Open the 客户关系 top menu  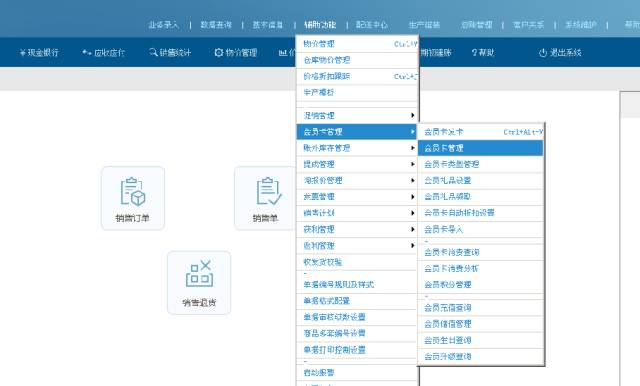point(529,24)
